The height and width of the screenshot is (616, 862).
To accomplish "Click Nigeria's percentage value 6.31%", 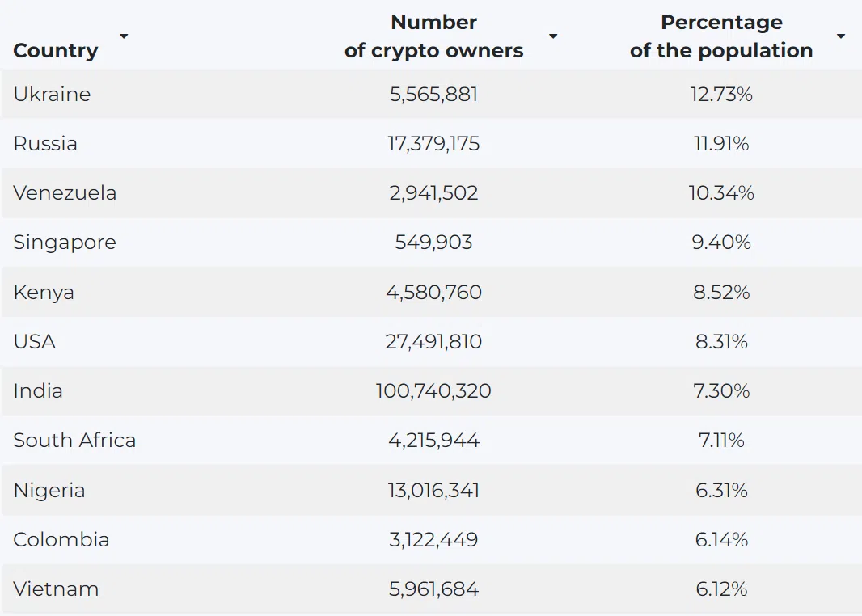I will pyautogui.click(x=721, y=490).
